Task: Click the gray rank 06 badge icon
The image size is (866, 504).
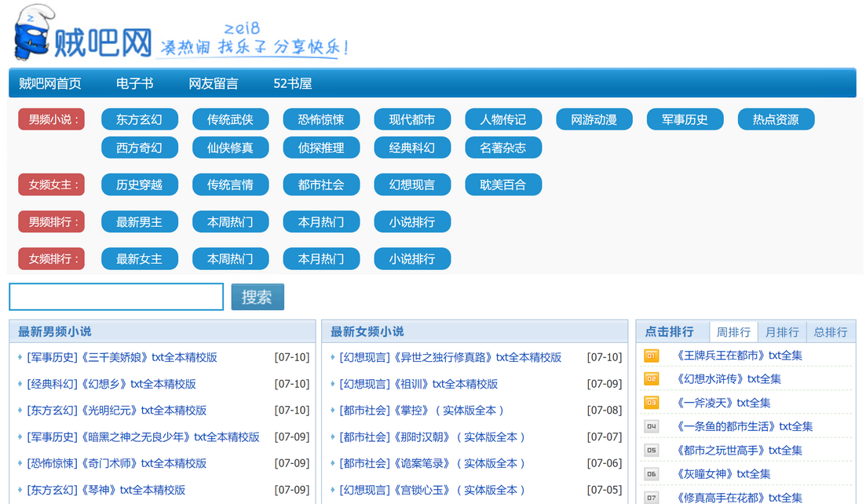Action: [651, 474]
